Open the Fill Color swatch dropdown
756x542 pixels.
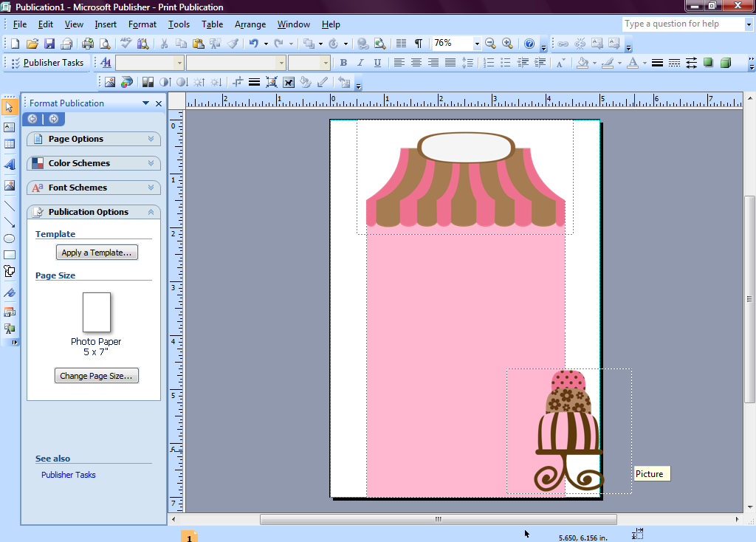point(594,63)
